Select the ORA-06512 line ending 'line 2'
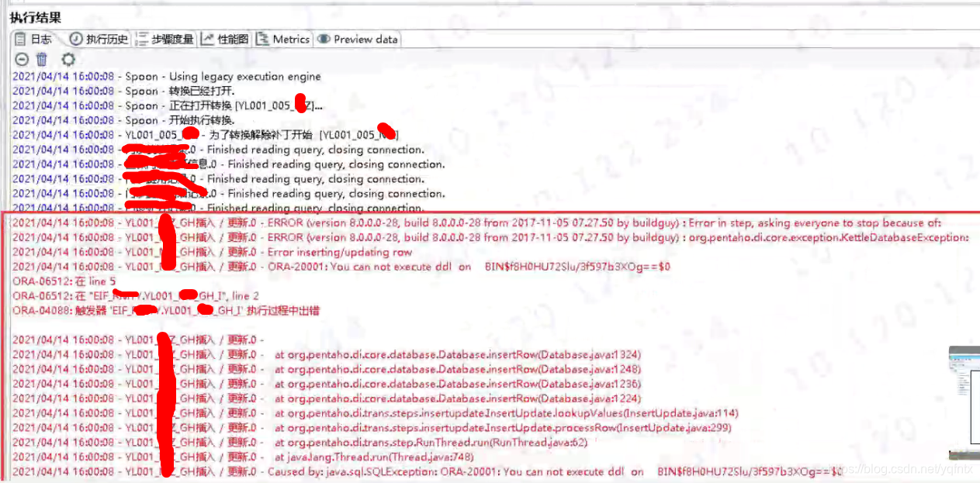The width and height of the screenshot is (980, 483). pyautogui.click(x=136, y=296)
